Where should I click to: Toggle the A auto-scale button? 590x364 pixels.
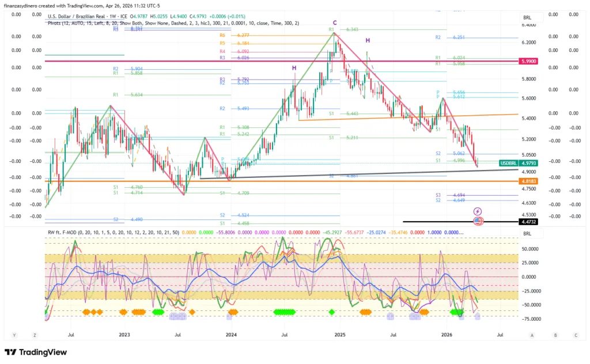coord(532,335)
